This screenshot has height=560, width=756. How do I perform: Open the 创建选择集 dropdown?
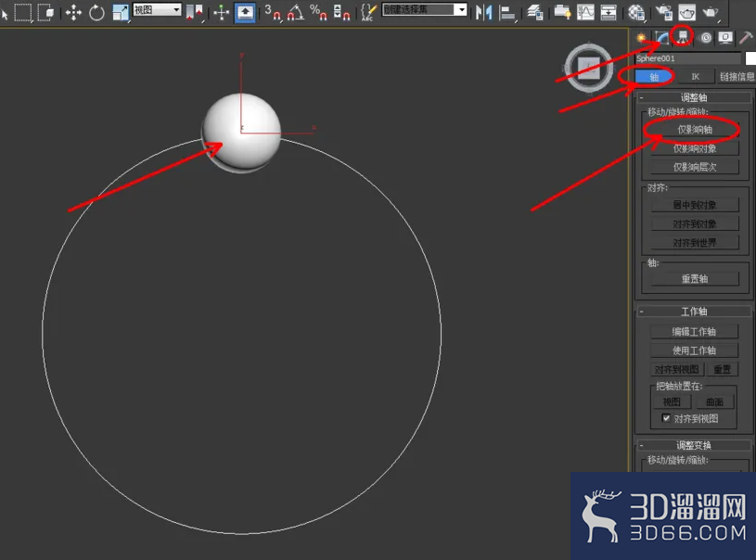click(x=424, y=9)
